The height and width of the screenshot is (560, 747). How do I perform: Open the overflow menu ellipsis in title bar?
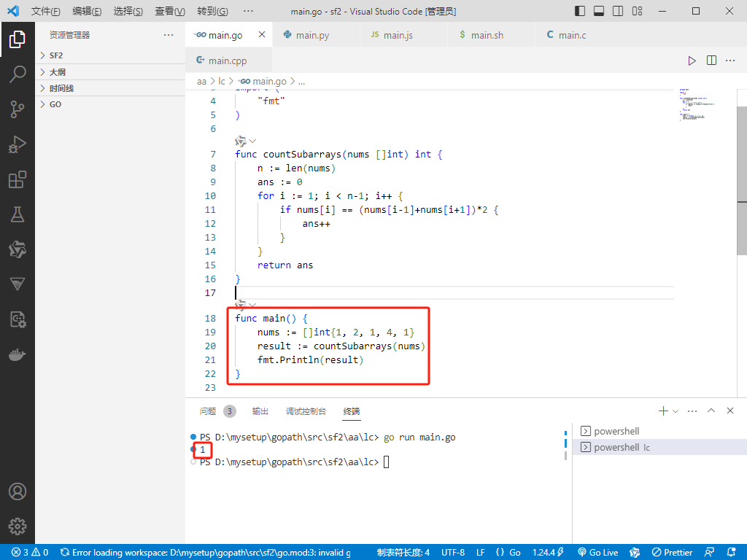(x=248, y=11)
